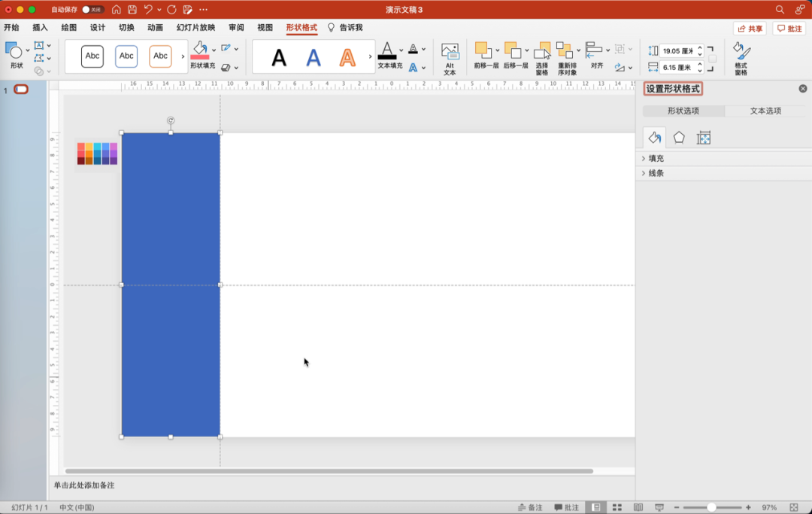Apply the black outline Abc shape style
The height and width of the screenshot is (514, 812).
pyautogui.click(x=92, y=56)
